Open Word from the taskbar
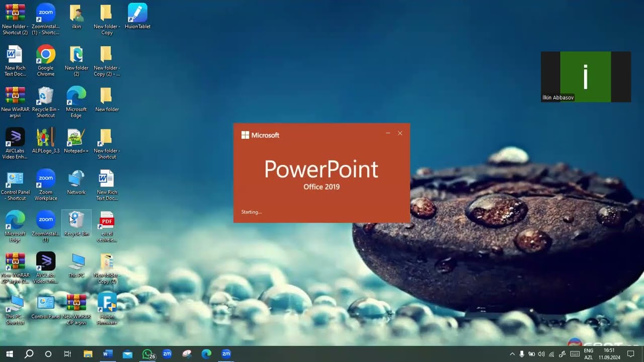This screenshot has width=644, height=362. [x=107, y=354]
